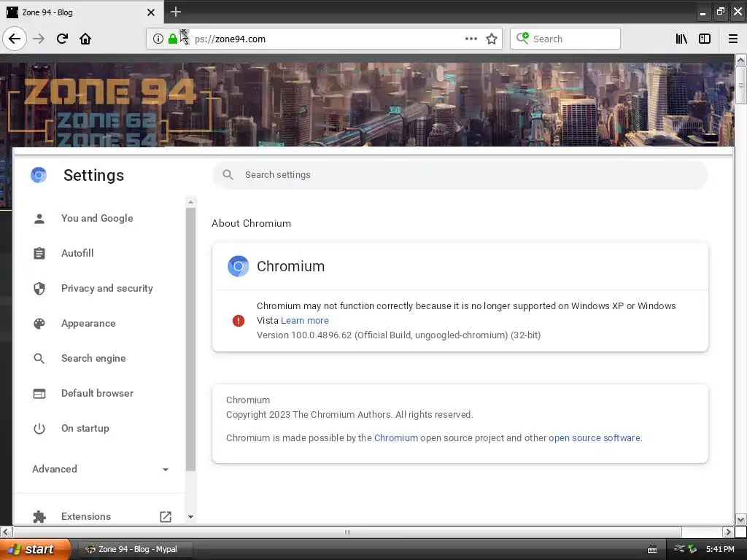Screen dimensions: 747x560
Task: Click the red warning icon in About card
Action: click(x=239, y=321)
